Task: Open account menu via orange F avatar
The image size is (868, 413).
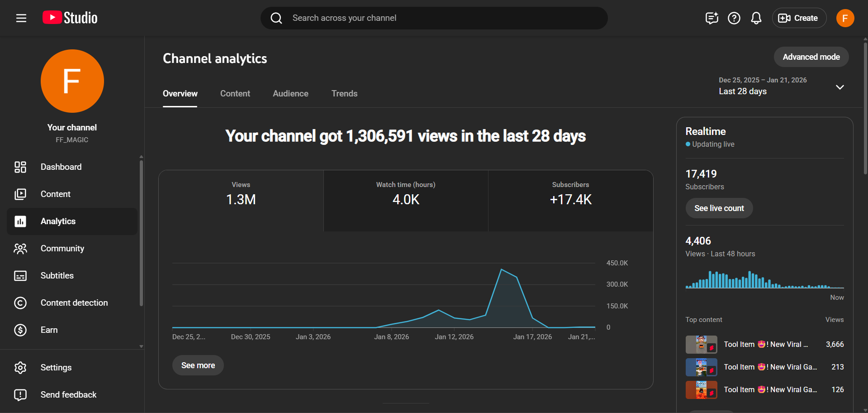Action: 844,18
